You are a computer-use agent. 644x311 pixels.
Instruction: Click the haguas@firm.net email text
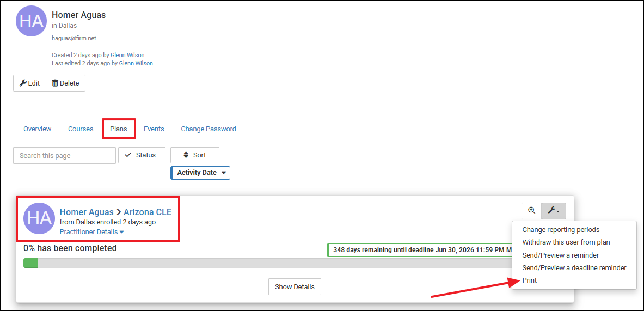(x=74, y=38)
